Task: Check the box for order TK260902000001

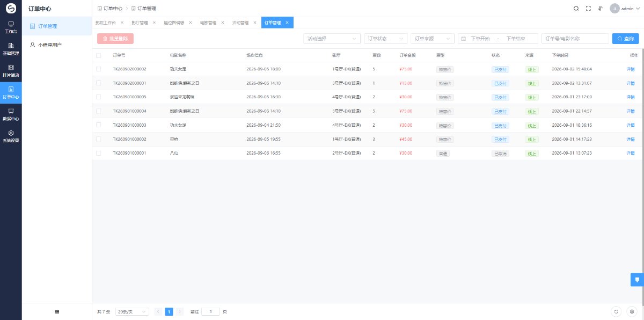Action: pyautogui.click(x=98, y=83)
